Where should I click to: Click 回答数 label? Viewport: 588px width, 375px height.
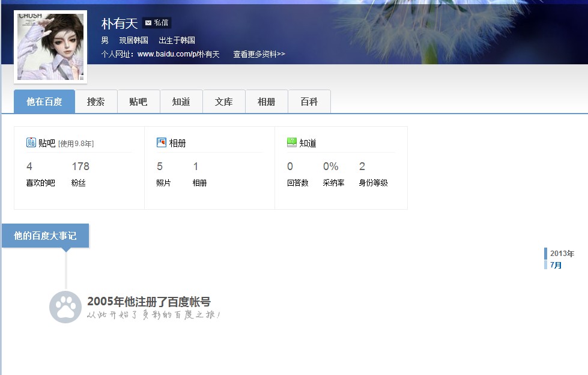tap(298, 183)
